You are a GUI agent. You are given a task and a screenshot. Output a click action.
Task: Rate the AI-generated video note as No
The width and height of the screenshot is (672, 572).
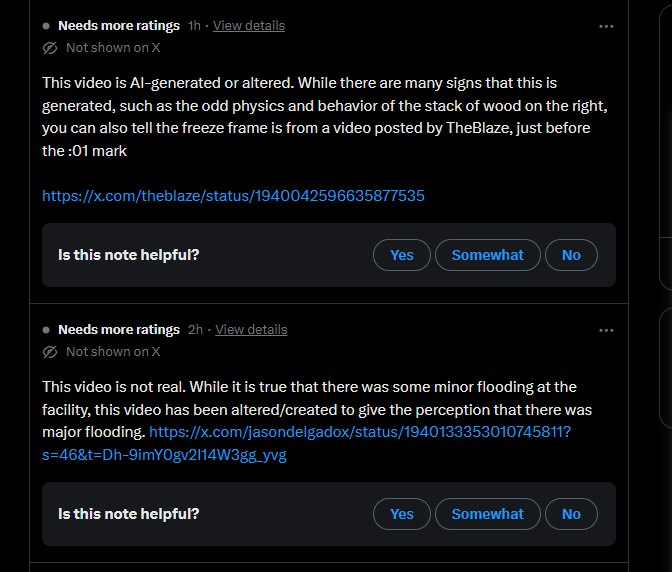pos(571,255)
